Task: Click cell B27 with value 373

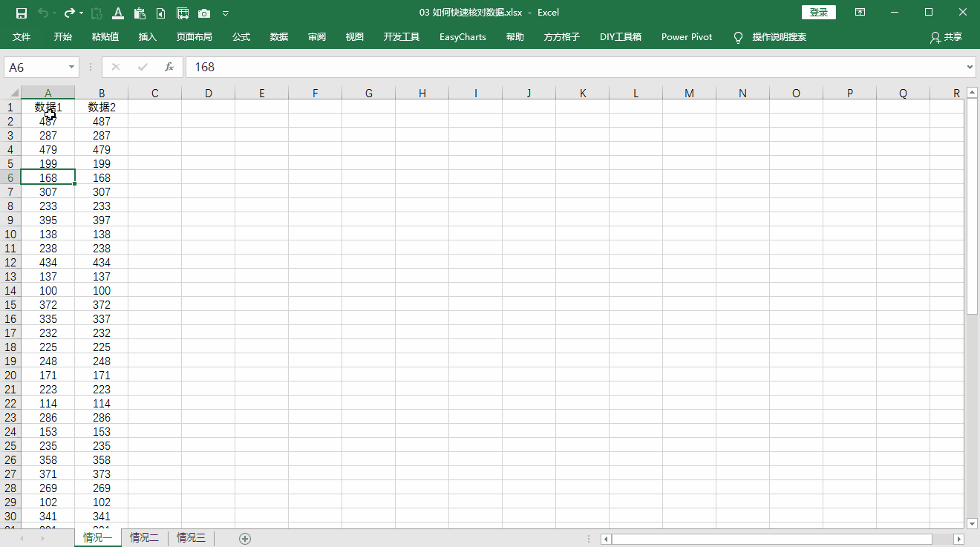Action: pyautogui.click(x=102, y=474)
